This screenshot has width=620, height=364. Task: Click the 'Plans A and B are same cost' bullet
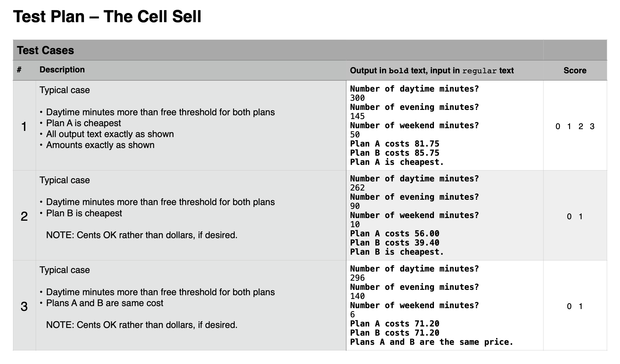click(104, 303)
